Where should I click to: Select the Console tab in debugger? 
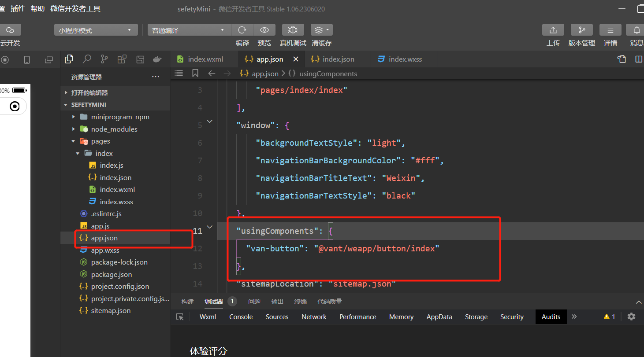click(x=241, y=317)
